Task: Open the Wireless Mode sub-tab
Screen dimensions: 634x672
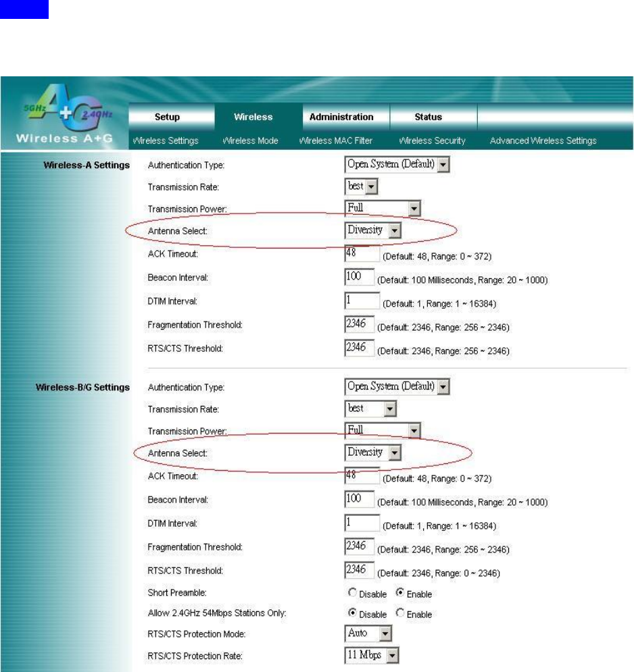Action: coord(251,140)
